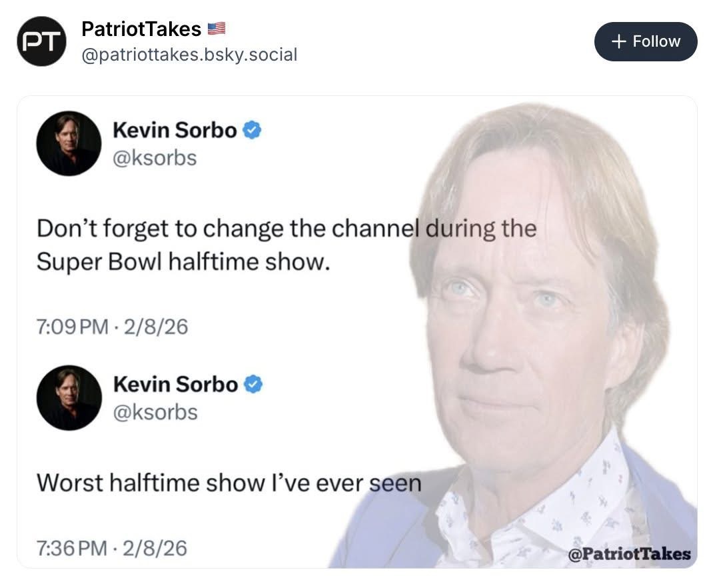
Task: Click the @ksorbs handle in the "Worst halftime" tweet
Action: click(155, 412)
